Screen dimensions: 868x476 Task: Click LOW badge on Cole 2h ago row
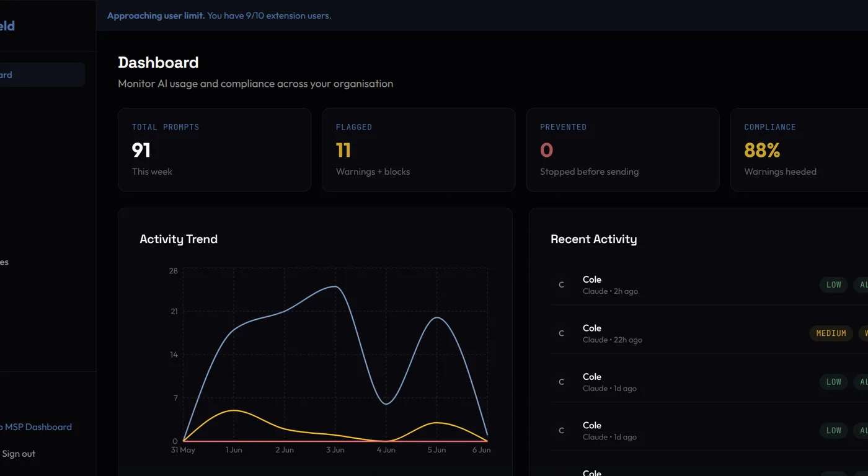click(x=834, y=285)
